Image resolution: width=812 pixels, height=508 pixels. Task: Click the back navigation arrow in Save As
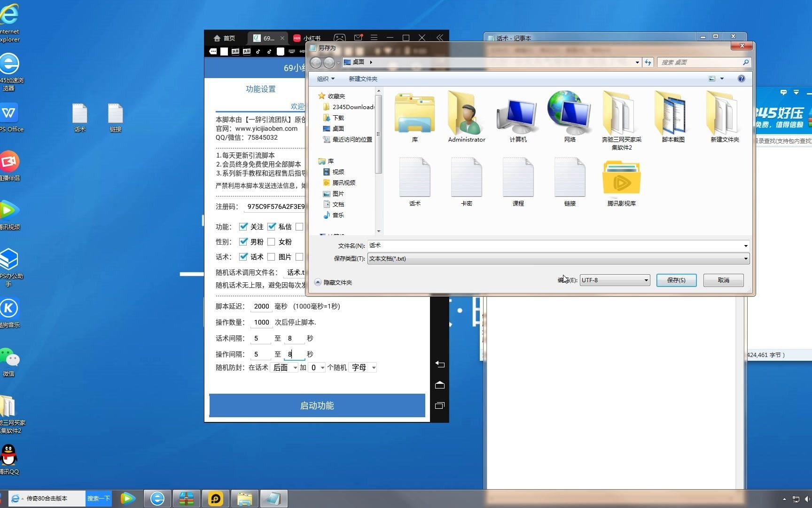(x=316, y=62)
